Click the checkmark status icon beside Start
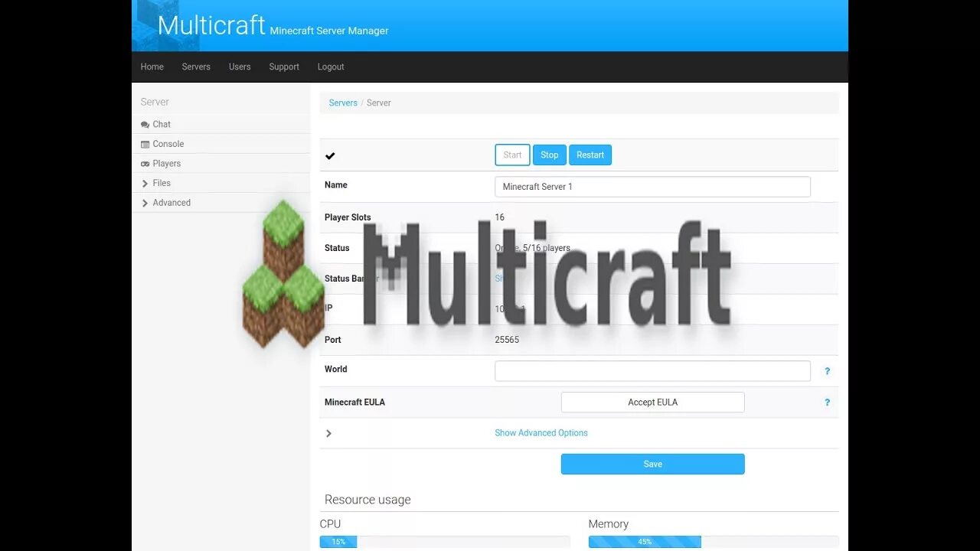The width and height of the screenshot is (980, 551). 330,155
